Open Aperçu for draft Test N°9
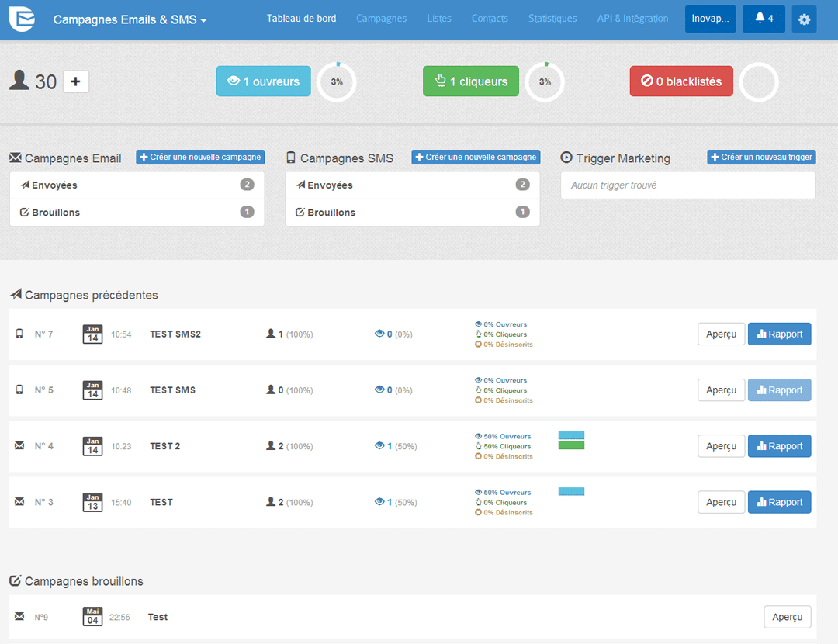The width and height of the screenshot is (838, 644). coord(788,617)
